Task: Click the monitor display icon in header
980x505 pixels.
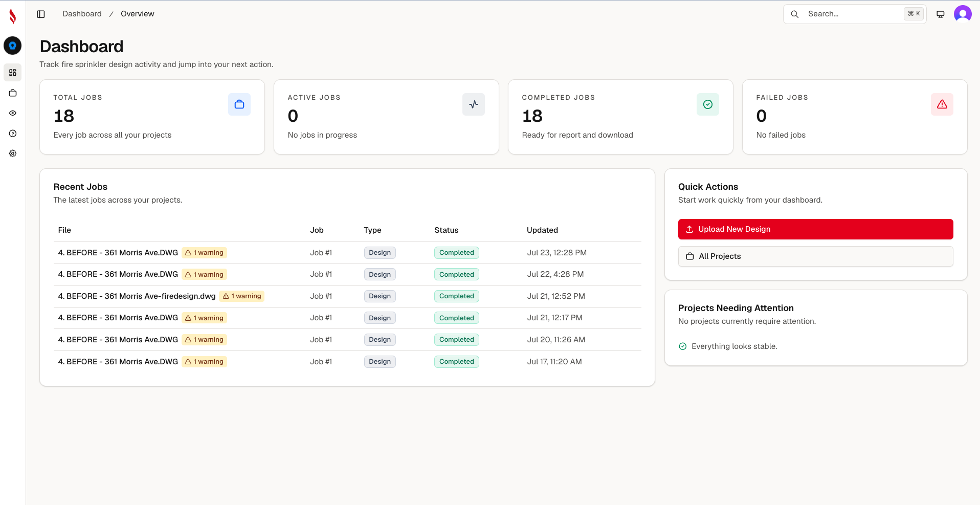Action: tap(941, 14)
